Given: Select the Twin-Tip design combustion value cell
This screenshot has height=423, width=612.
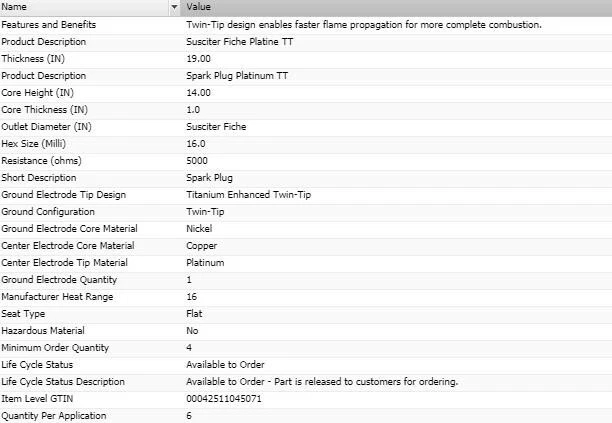Looking at the screenshot, I should tap(364, 25).
